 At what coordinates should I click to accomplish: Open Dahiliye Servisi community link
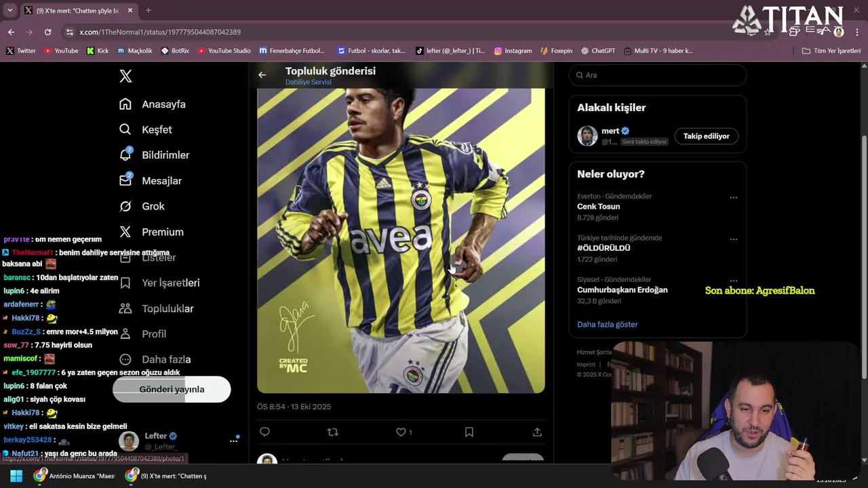coord(309,82)
